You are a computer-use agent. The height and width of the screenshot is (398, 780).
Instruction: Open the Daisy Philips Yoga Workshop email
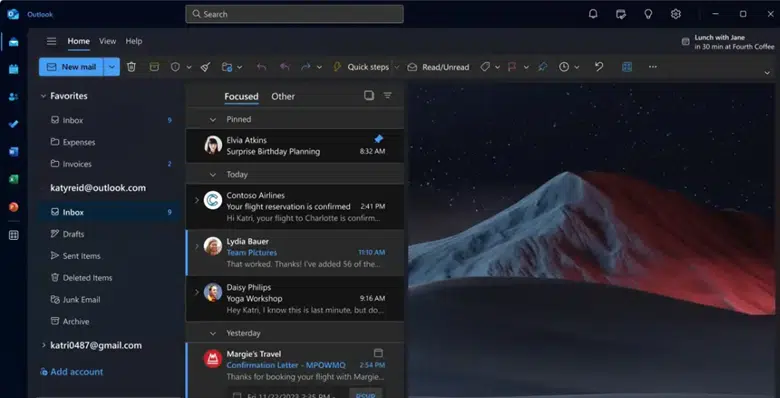pyautogui.click(x=295, y=298)
